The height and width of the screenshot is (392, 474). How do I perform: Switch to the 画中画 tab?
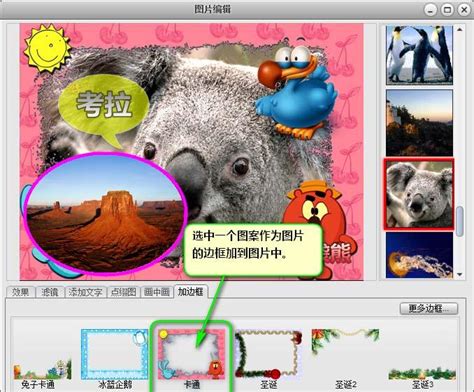[x=156, y=292]
